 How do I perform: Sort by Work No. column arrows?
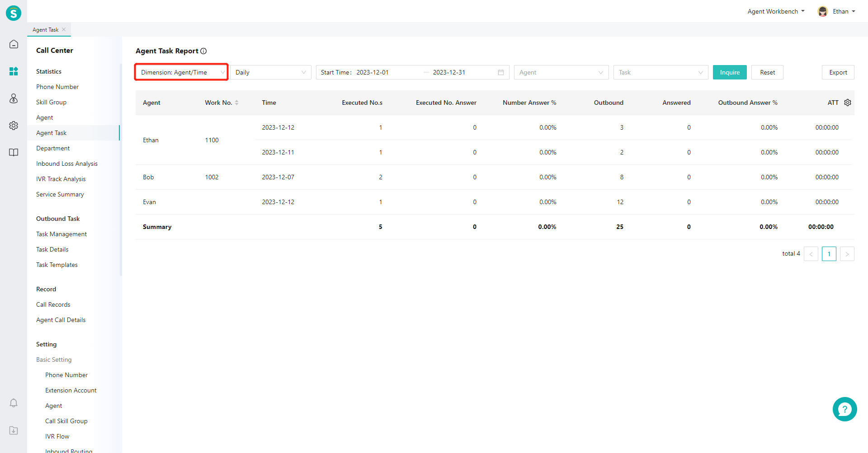[236, 103]
